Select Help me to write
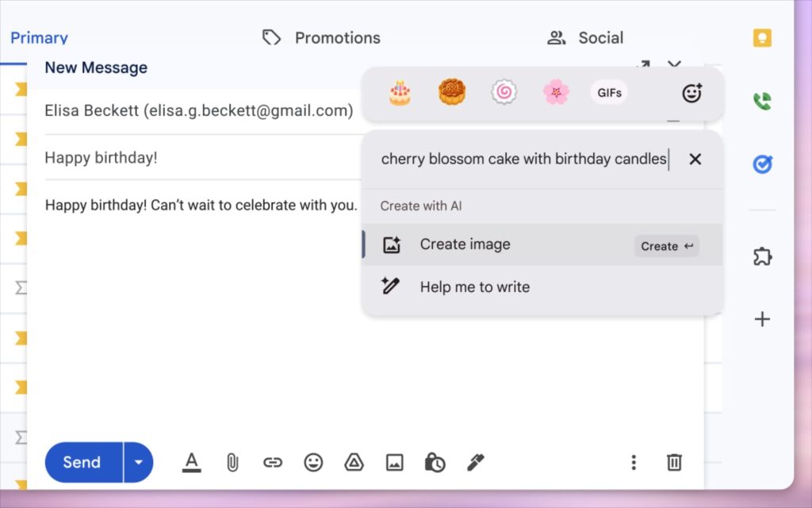The width and height of the screenshot is (812, 508). coord(474,287)
